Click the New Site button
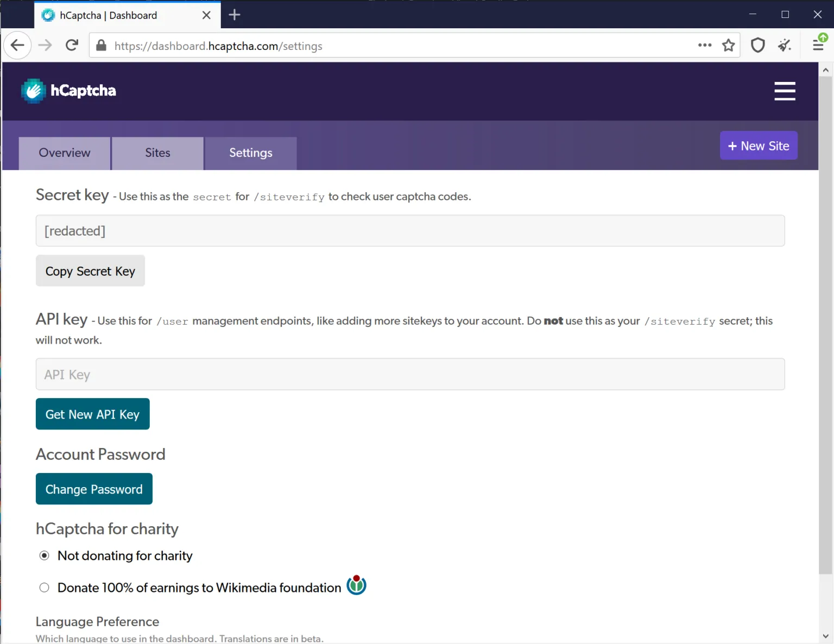The width and height of the screenshot is (834, 644). [759, 146]
